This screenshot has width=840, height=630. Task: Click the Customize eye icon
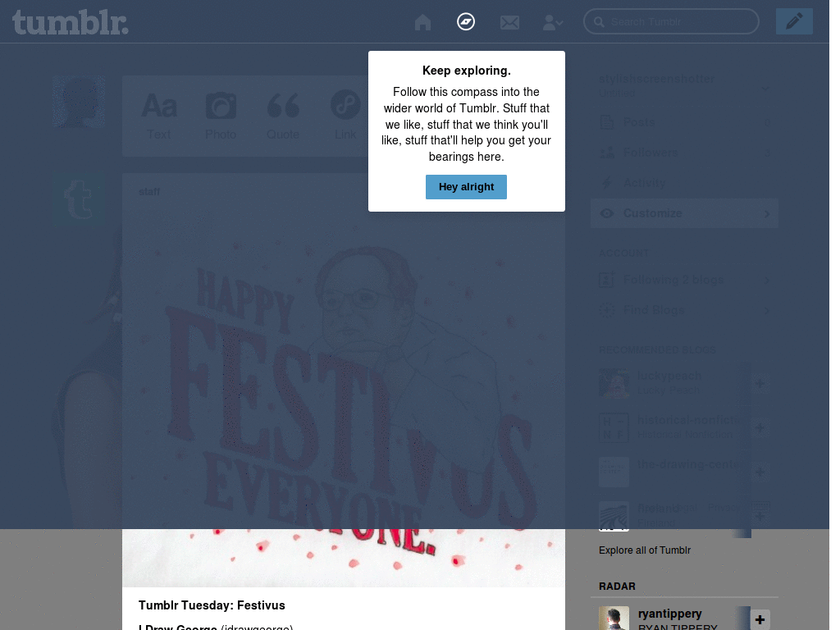[607, 213]
